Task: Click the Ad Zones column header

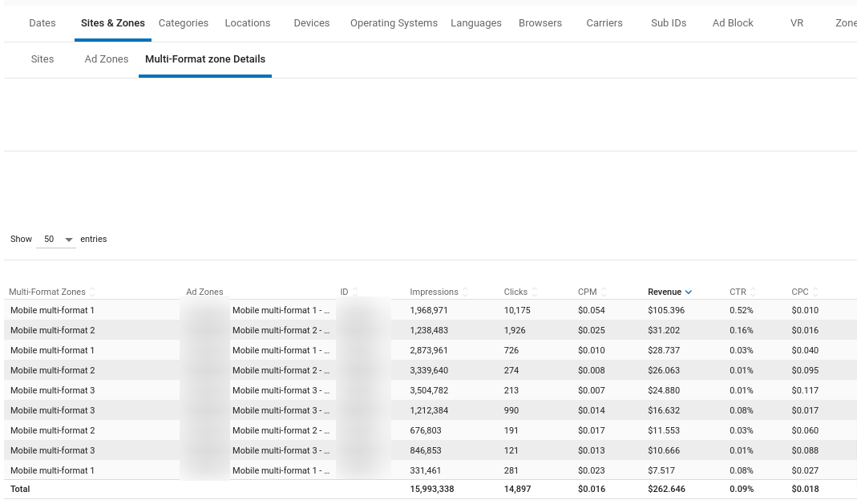Action: pyautogui.click(x=204, y=292)
